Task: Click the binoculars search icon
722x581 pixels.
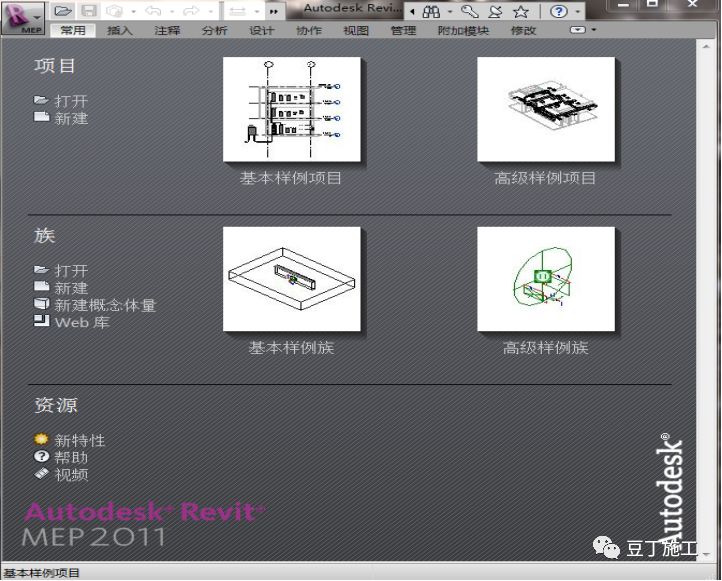Action: click(x=431, y=12)
